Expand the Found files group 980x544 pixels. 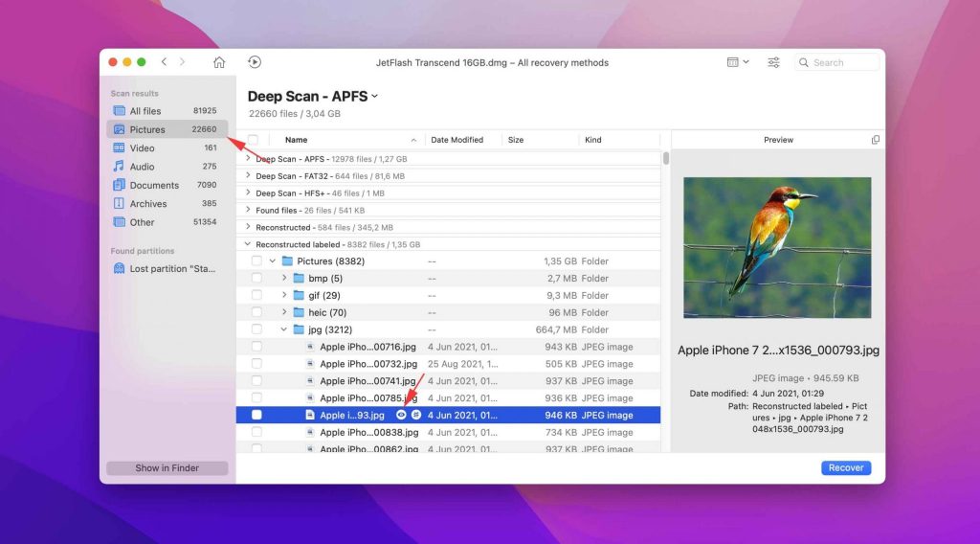point(248,210)
